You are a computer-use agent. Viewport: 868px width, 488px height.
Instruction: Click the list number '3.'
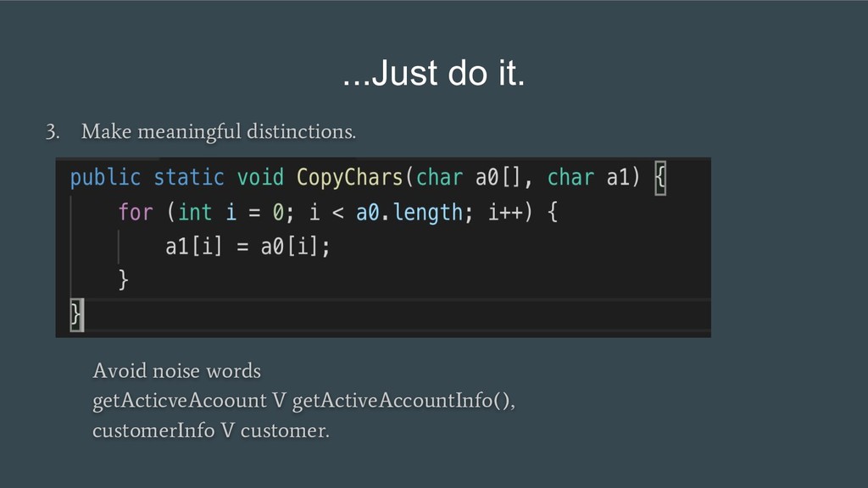53,132
